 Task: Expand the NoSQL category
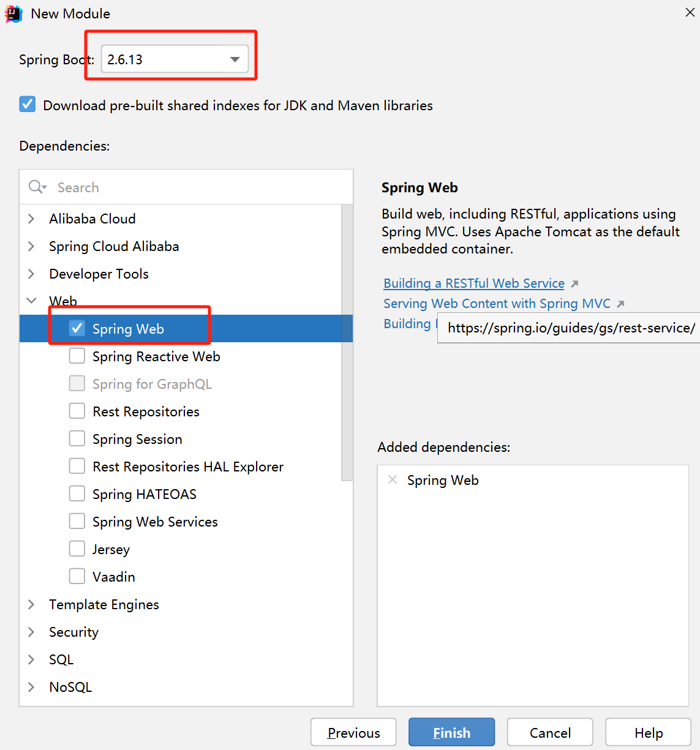[31, 687]
